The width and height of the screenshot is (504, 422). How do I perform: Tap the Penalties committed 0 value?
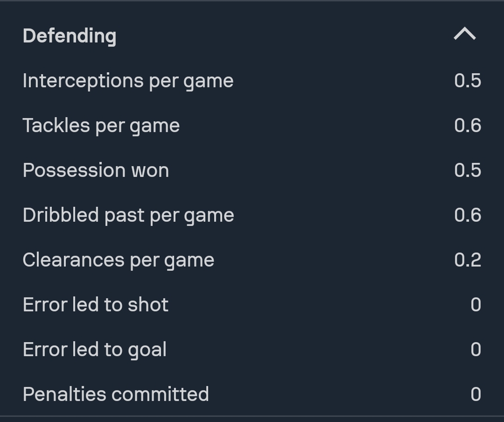click(x=476, y=394)
